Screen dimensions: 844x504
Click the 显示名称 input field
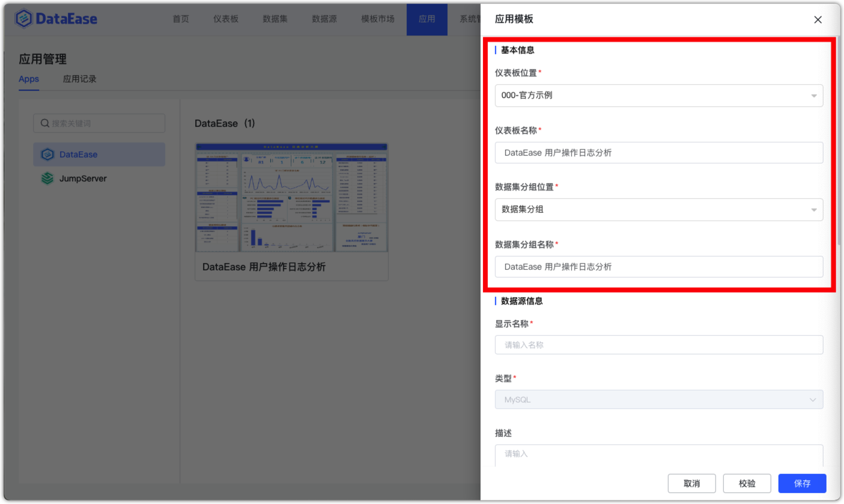click(x=659, y=345)
